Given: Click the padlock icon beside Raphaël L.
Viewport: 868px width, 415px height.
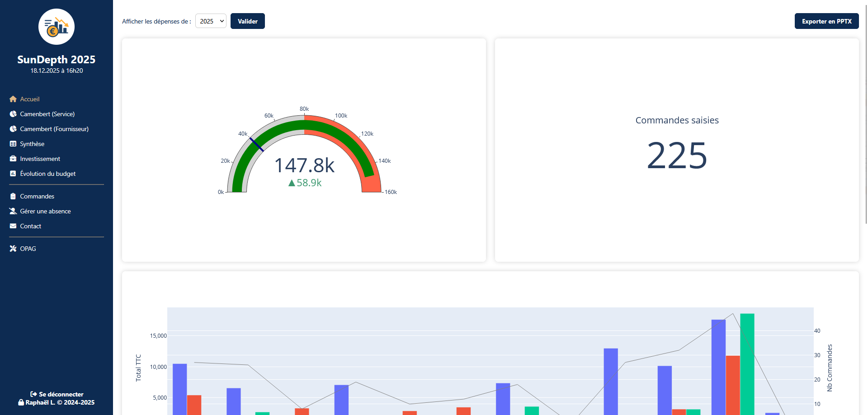Looking at the screenshot, I should tap(21, 402).
